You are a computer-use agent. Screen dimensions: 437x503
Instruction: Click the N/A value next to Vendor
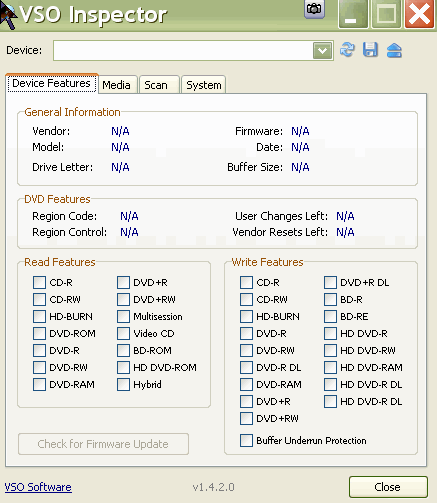120,131
